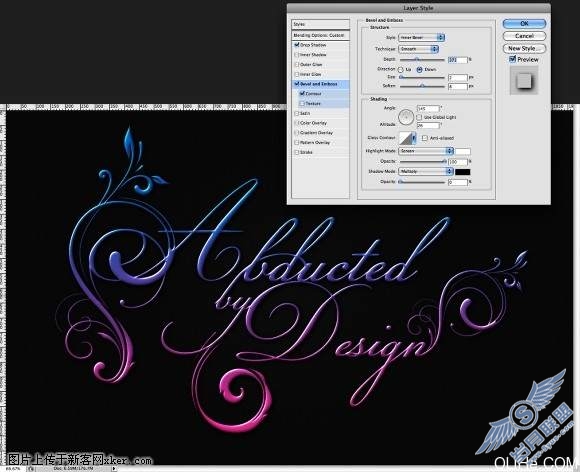The height and width of the screenshot is (472, 580).
Task: Expand the Shadow Mode dropdown
Action: coord(426,171)
